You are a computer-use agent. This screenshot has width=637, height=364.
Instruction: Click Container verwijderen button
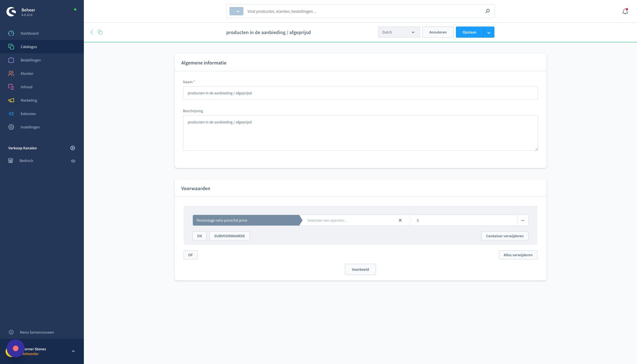[x=505, y=236]
